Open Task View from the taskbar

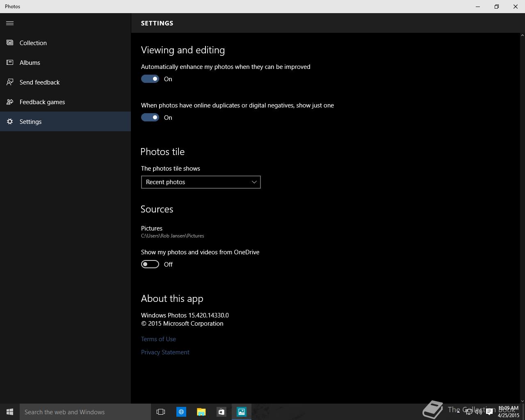161,412
